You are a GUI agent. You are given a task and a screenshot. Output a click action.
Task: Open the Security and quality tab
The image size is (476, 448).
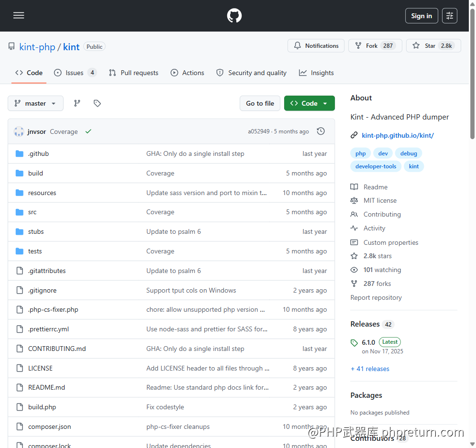click(251, 73)
